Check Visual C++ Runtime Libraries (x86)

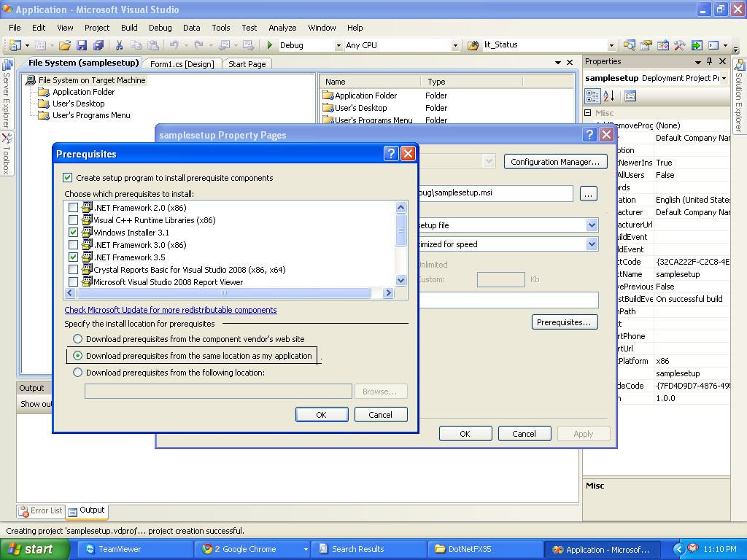pyautogui.click(x=74, y=220)
